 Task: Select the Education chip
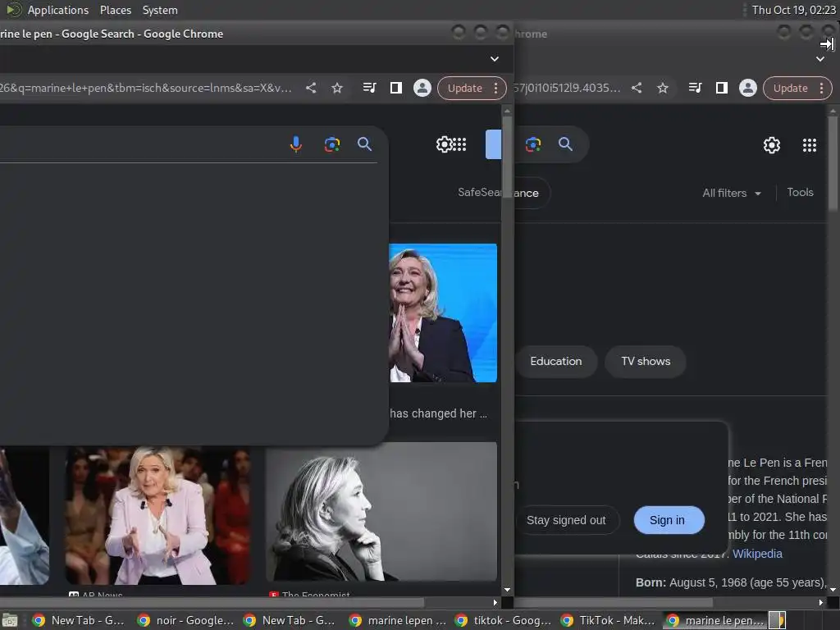[555, 361]
